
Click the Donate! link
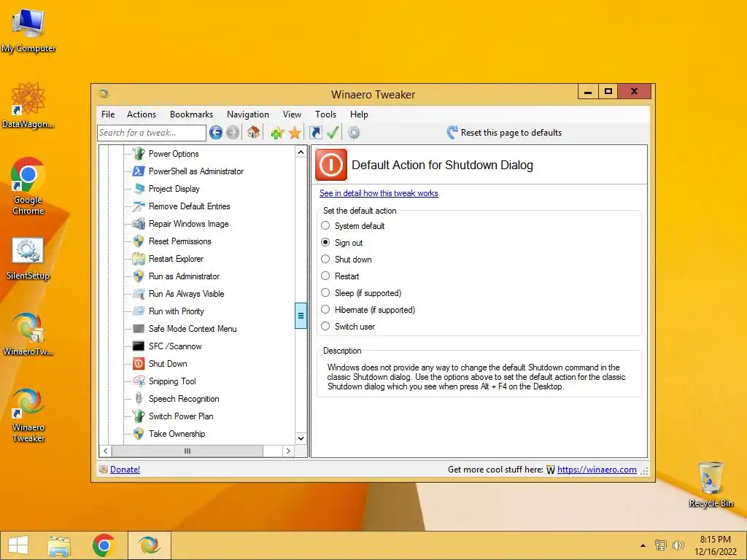pos(125,470)
